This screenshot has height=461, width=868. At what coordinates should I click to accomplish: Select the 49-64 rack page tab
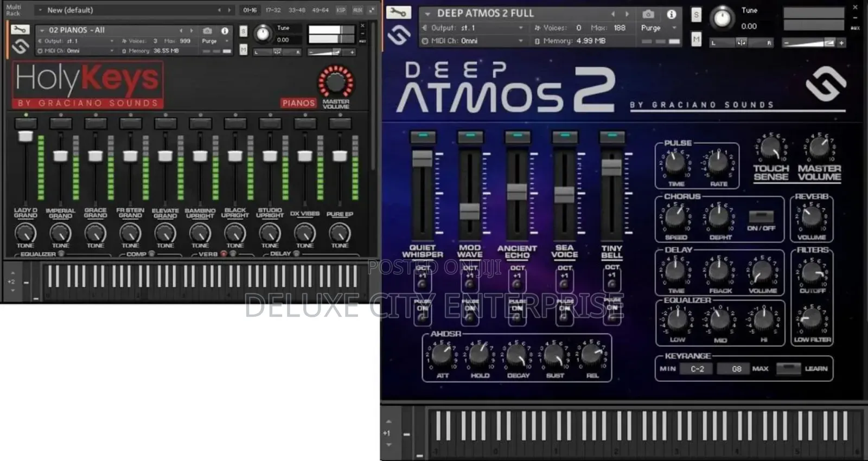click(320, 10)
